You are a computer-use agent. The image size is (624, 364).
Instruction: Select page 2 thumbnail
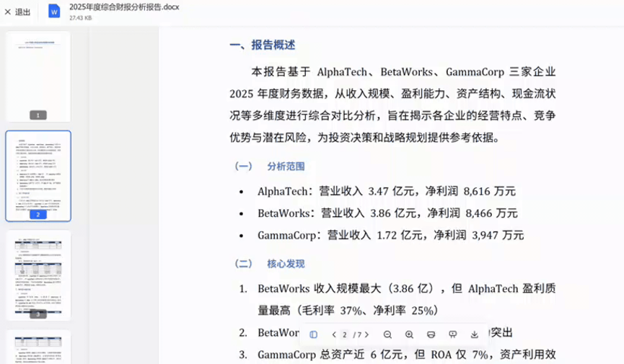point(38,176)
